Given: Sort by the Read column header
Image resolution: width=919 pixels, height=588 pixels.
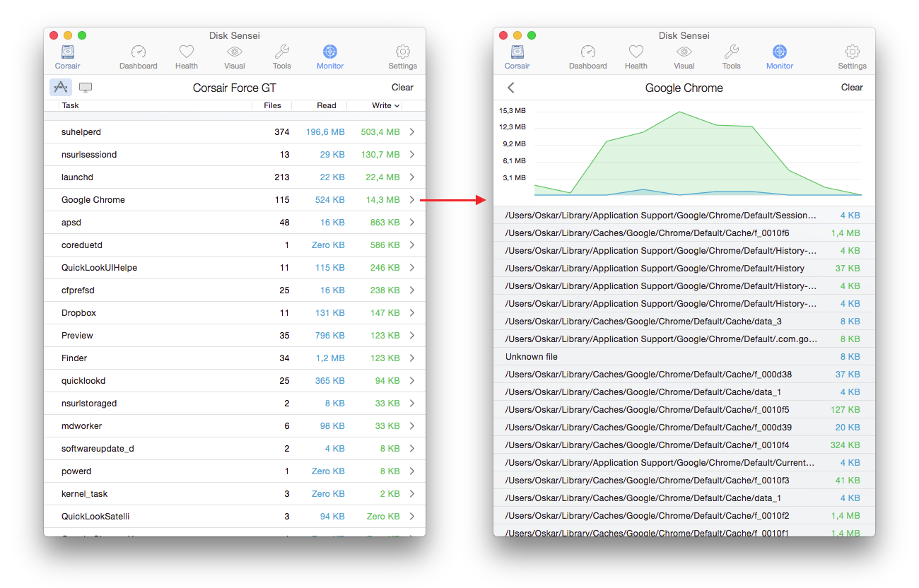Looking at the screenshot, I should 327,105.
